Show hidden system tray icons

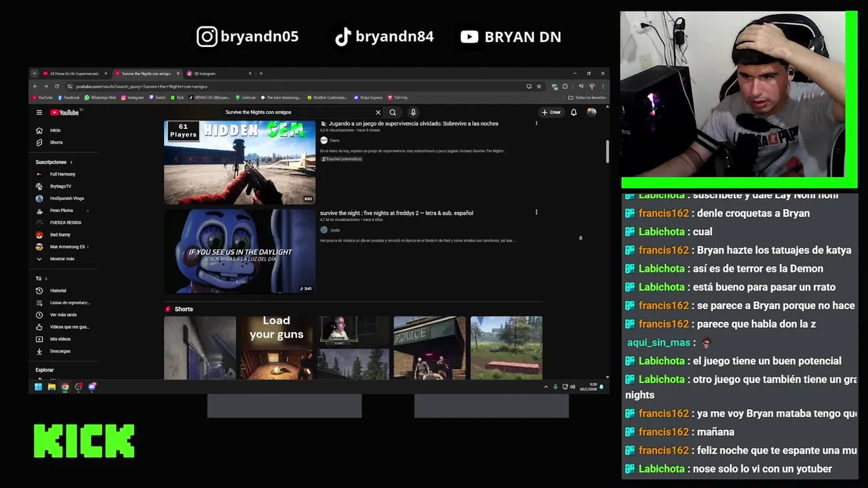click(x=546, y=387)
